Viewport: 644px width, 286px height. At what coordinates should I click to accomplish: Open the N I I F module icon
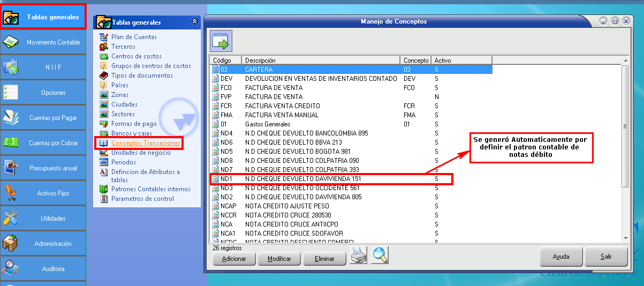tap(11, 67)
